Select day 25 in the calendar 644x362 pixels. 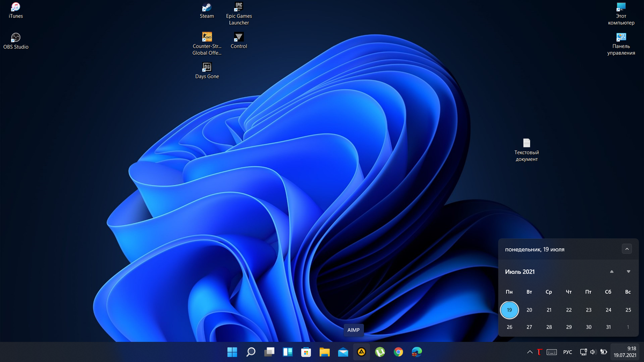(x=628, y=310)
